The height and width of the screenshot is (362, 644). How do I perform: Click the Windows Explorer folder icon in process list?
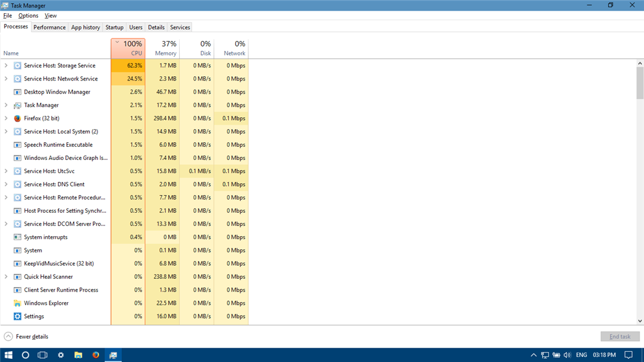[x=18, y=303]
